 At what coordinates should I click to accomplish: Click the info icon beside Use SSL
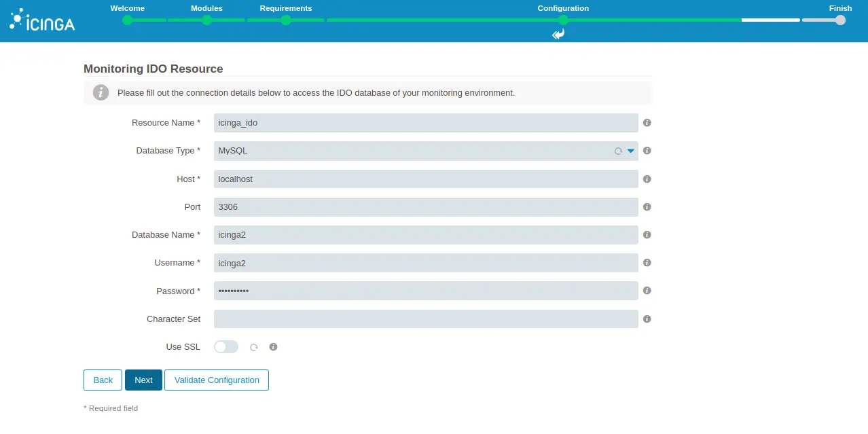[273, 347]
